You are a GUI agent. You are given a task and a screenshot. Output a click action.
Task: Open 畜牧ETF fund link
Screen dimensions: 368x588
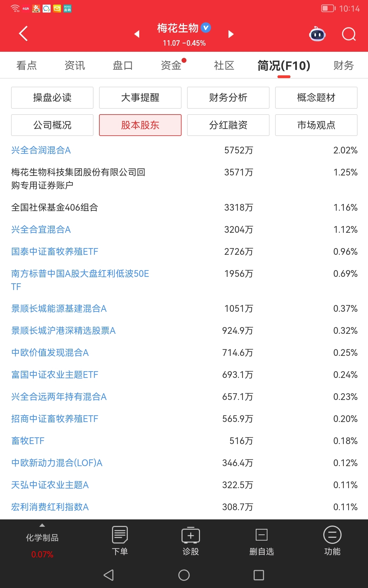click(28, 441)
